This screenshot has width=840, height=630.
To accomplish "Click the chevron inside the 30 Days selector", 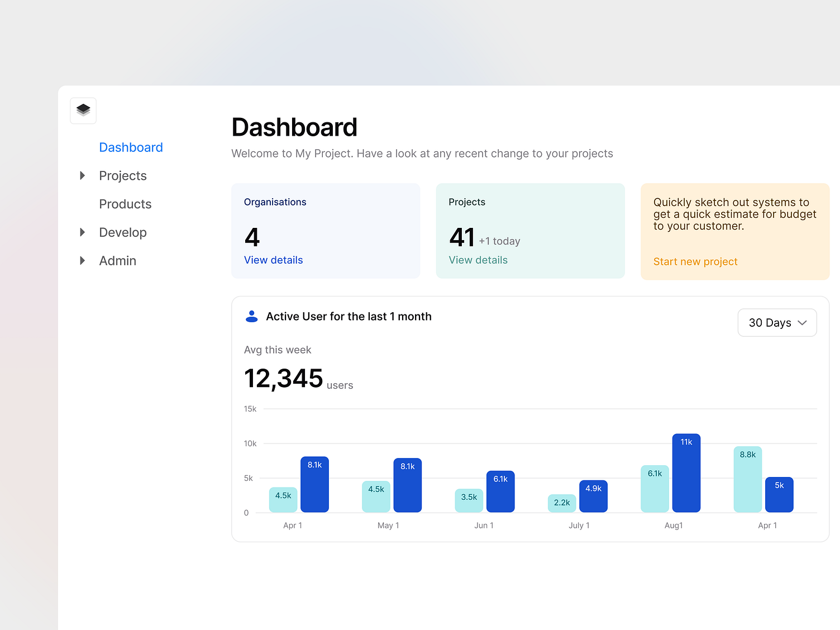I will 803,322.
